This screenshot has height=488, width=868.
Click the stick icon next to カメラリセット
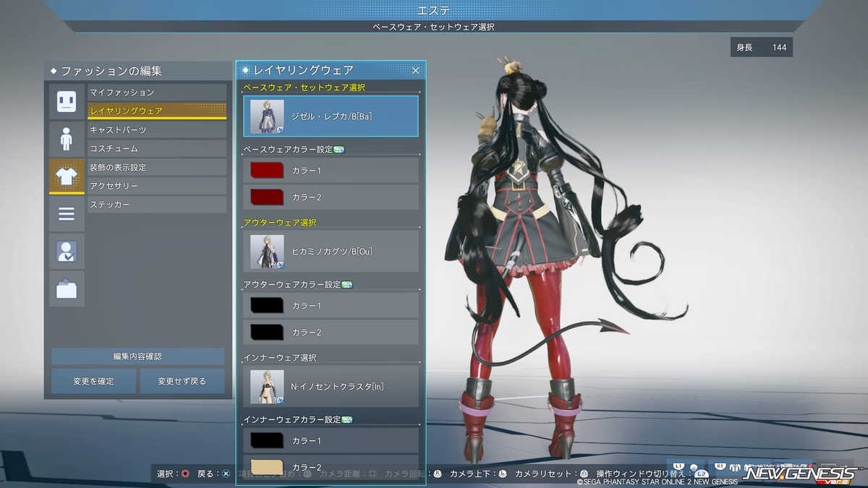[583, 474]
